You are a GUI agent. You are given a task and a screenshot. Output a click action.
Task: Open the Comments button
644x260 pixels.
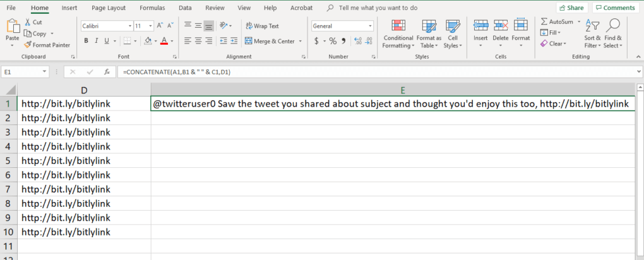point(614,8)
